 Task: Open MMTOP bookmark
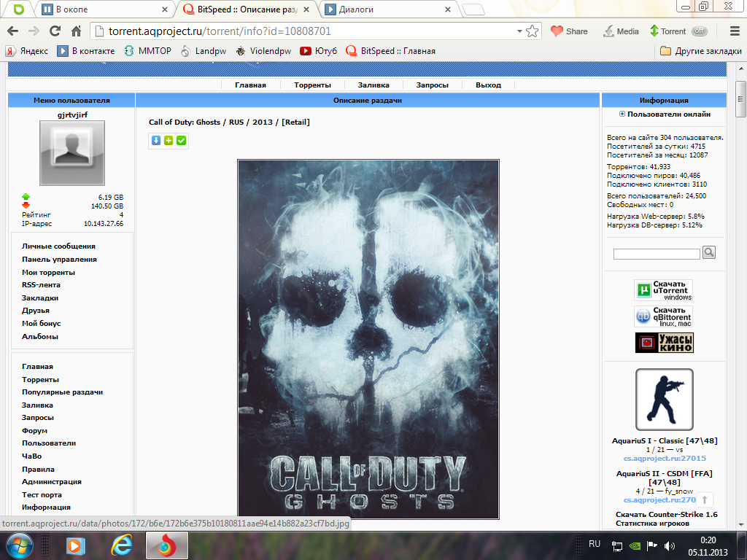click(x=147, y=51)
